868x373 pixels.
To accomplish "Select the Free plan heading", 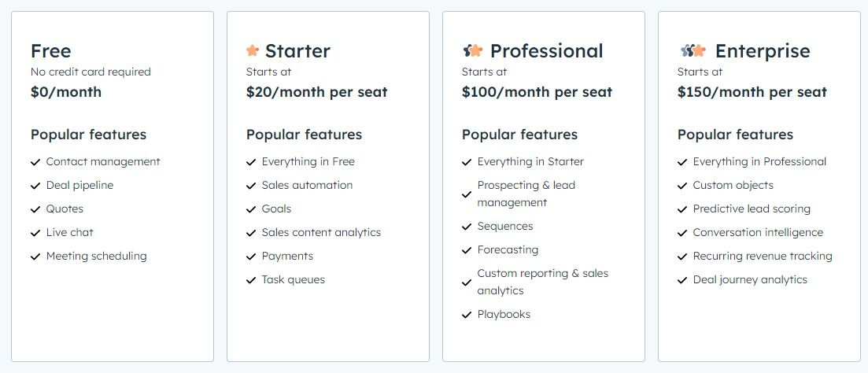I will pyautogui.click(x=51, y=51).
